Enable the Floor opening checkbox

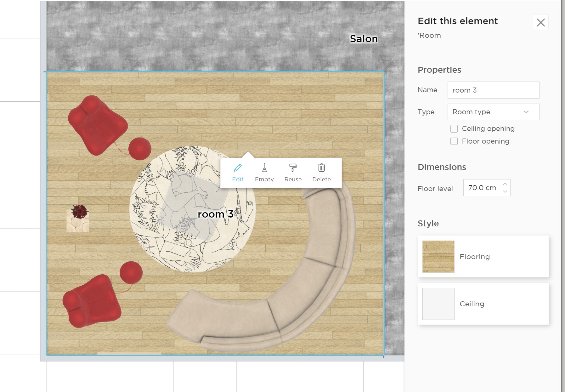454,141
